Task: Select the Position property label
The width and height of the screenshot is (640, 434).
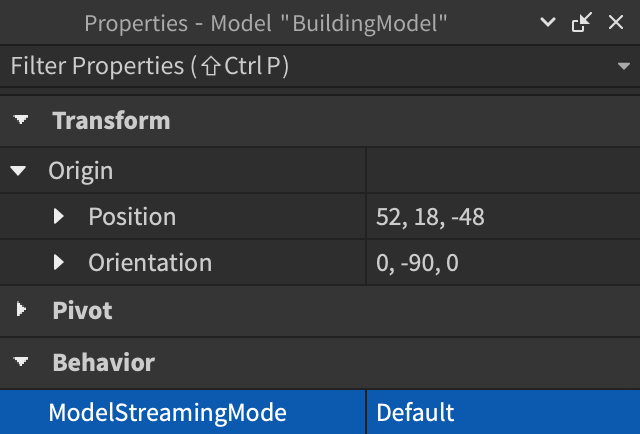Action: 131,216
